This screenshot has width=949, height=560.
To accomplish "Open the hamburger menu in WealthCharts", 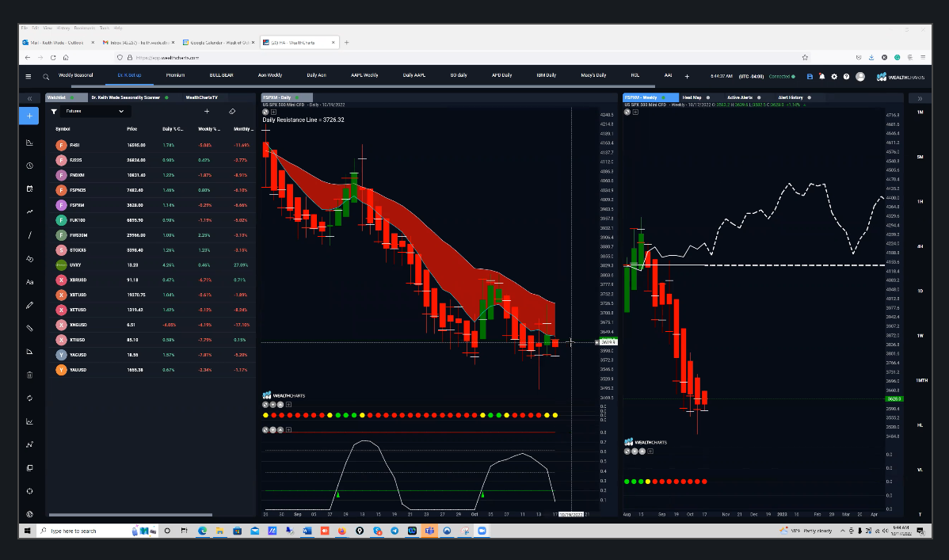I will (x=29, y=76).
